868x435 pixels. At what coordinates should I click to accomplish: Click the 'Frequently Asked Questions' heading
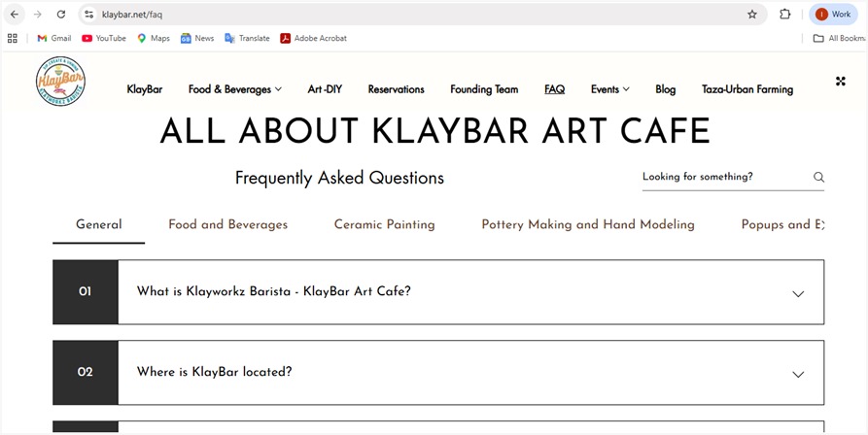[339, 178]
